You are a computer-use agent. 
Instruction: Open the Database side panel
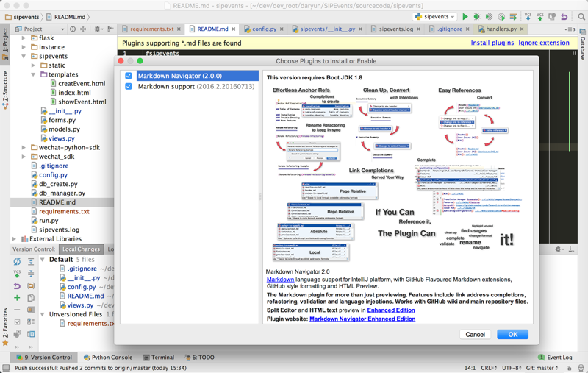coord(582,45)
